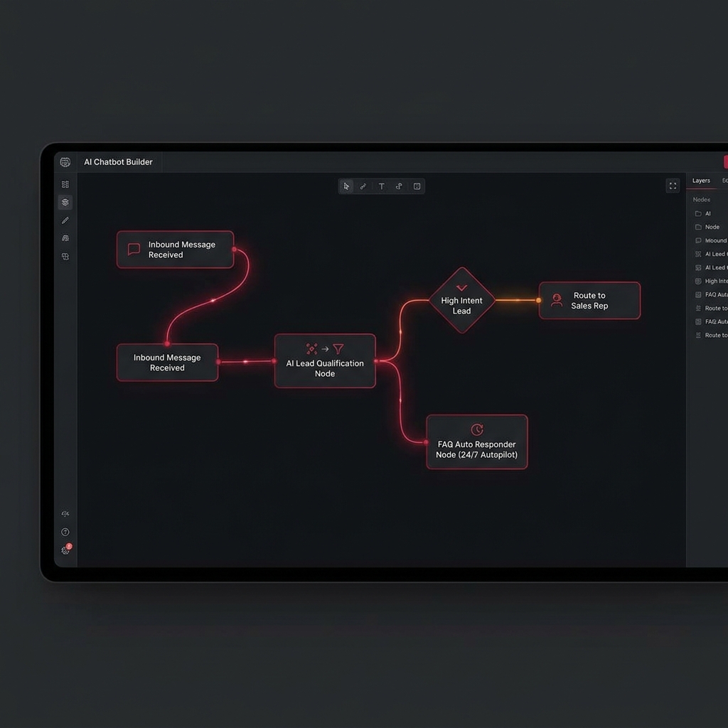Click the orange input port on Route to Sales Rep
Viewport: 728px width, 728px height.
(539, 301)
